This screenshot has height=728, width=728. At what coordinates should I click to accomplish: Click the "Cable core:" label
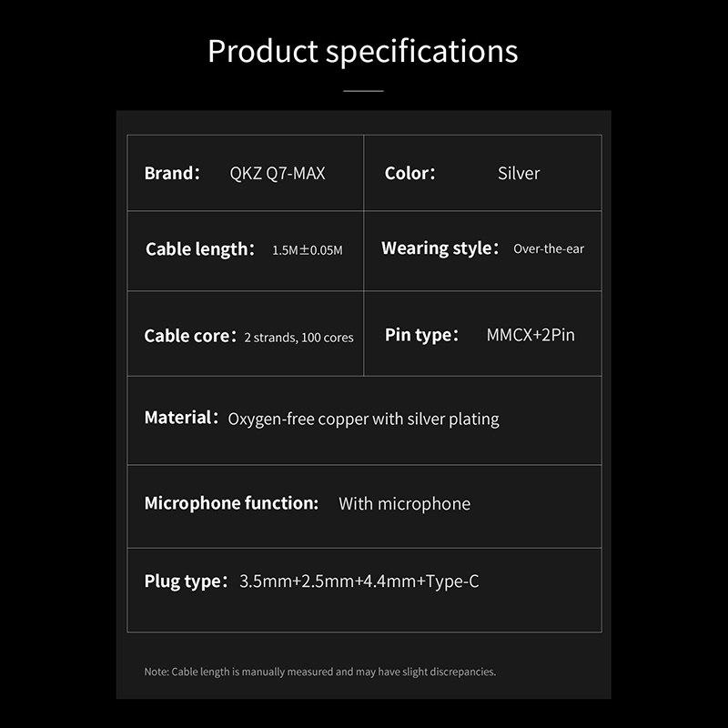click(x=190, y=336)
